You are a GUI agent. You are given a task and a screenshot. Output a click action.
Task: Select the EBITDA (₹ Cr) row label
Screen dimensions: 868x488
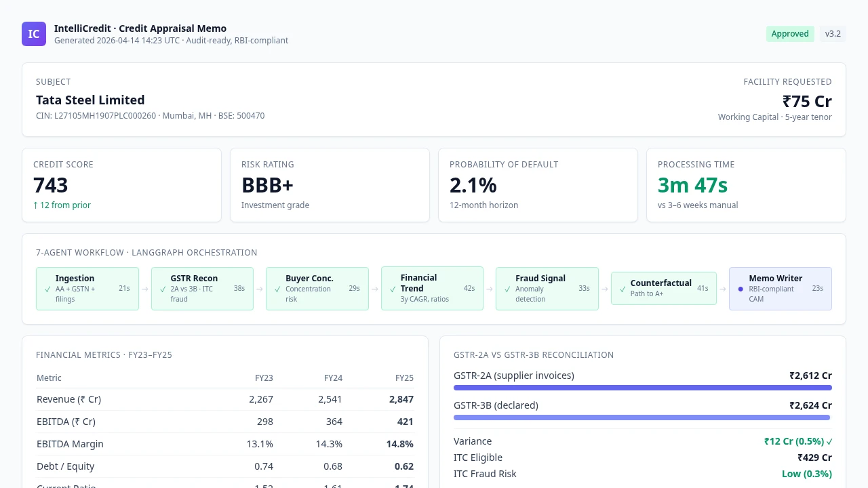tap(66, 422)
